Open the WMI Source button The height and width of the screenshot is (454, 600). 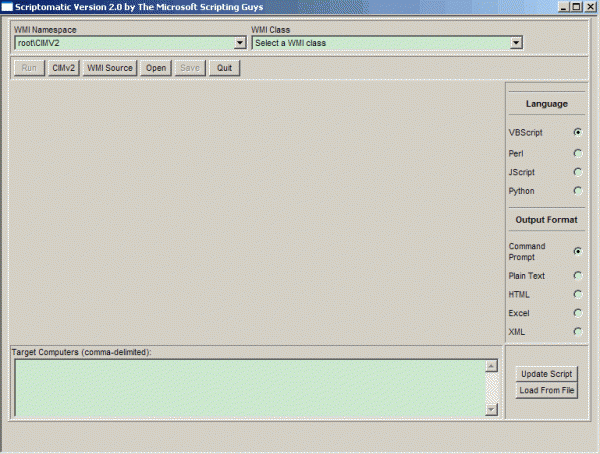pos(110,68)
